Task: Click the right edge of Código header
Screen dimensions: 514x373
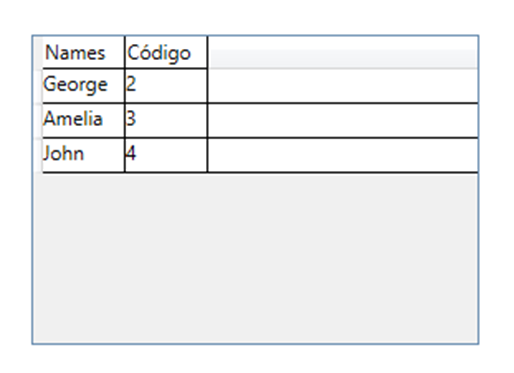Action: [x=207, y=52]
